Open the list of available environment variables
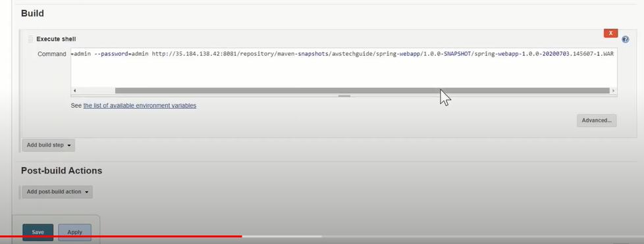 point(140,105)
